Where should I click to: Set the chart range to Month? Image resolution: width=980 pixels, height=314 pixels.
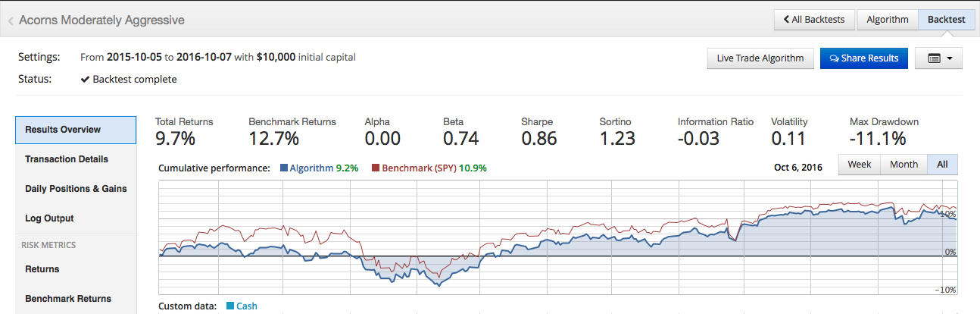pos(904,165)
